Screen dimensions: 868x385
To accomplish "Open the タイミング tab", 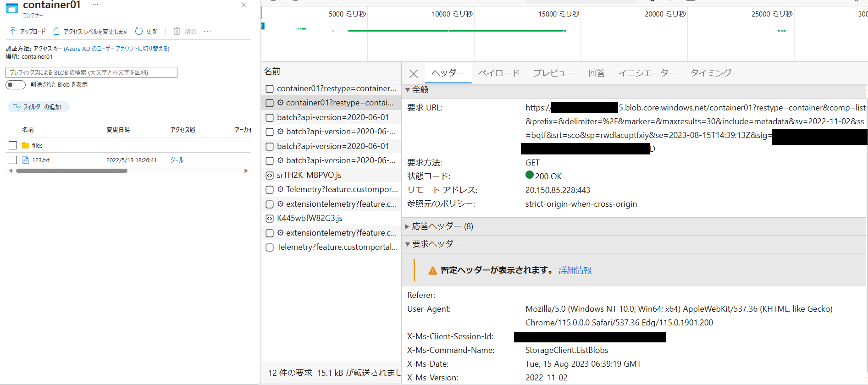I will tap(711, 73).
